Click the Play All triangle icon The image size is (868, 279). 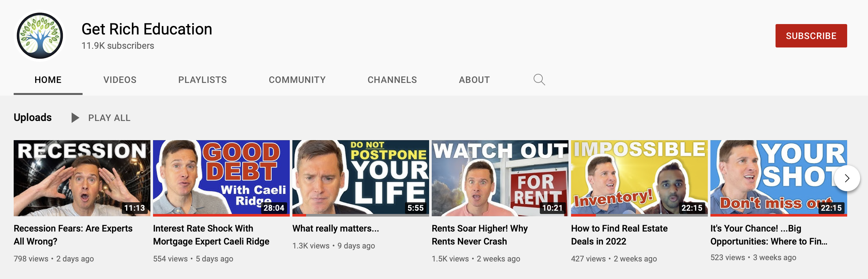pyautogui.click(x=75, y=118)
